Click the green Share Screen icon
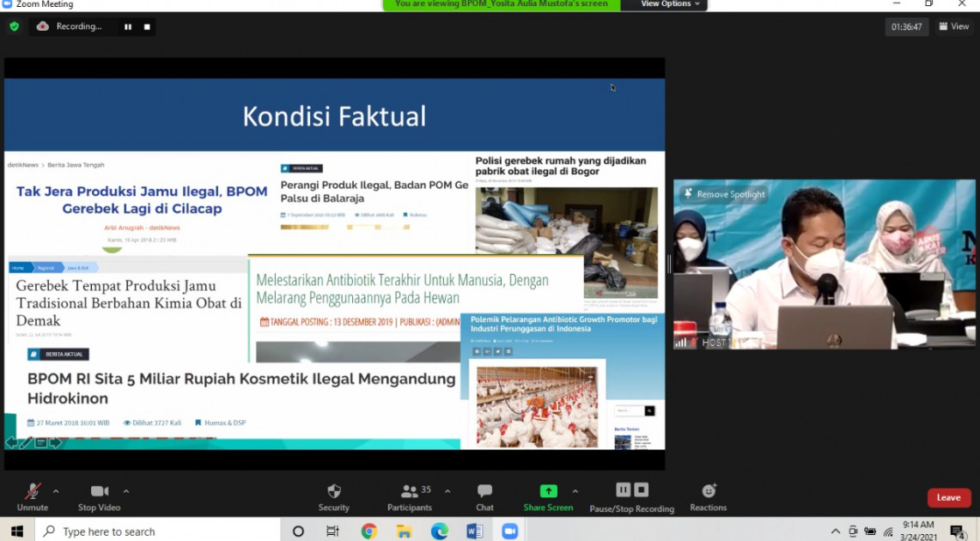The height and width of the screenshot is (541, 980). tap(548, 491)
